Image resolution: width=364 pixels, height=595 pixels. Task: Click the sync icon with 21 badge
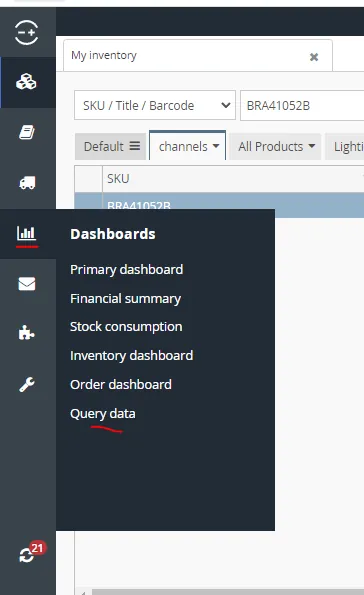[27, 555]
